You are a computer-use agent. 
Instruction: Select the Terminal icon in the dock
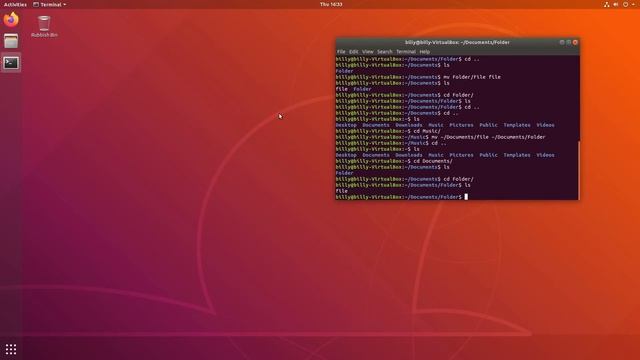point(11,63)
